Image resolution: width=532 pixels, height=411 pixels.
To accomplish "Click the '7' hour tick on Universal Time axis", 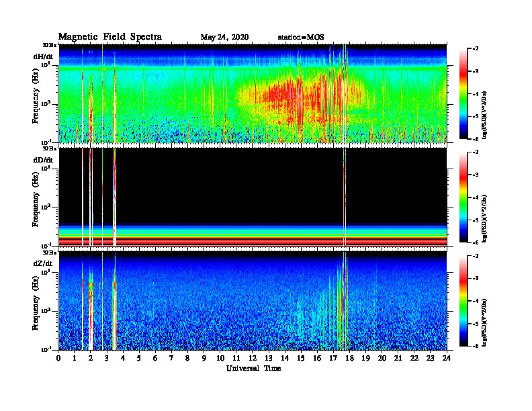I will click(x=171, y=358).
